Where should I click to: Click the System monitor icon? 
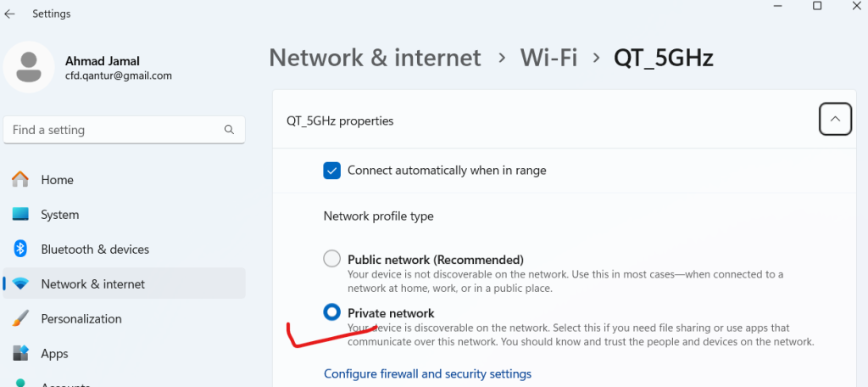point(20,215)
